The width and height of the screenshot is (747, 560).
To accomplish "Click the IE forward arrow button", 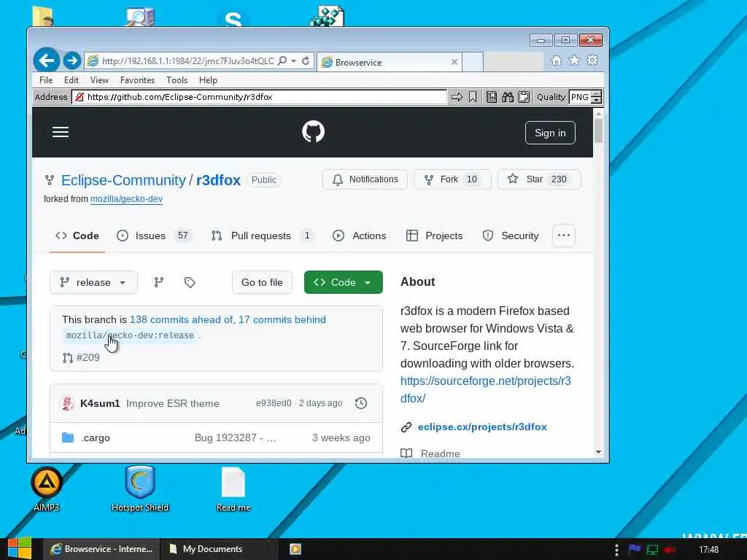I will (x=72, y=61).
